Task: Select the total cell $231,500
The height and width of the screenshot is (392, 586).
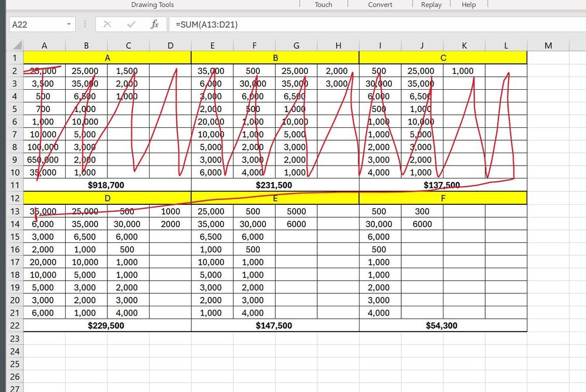Action: [275, 185]
